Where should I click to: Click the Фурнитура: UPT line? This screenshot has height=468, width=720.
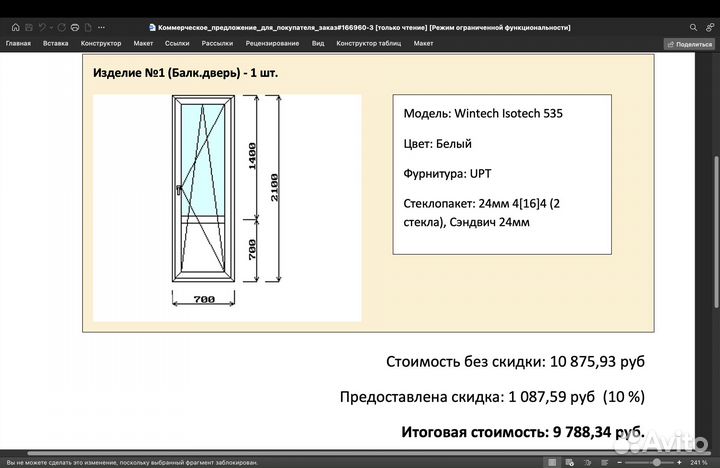[x=447, y=174]
